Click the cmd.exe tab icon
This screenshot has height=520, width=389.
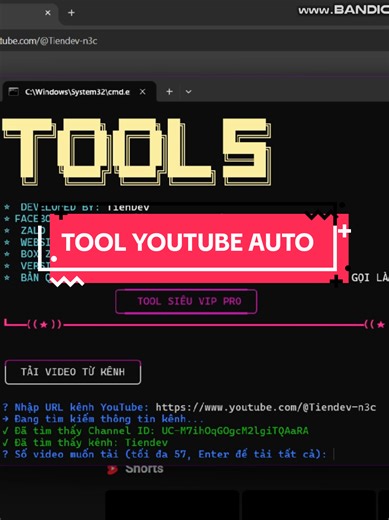(14, 92)
